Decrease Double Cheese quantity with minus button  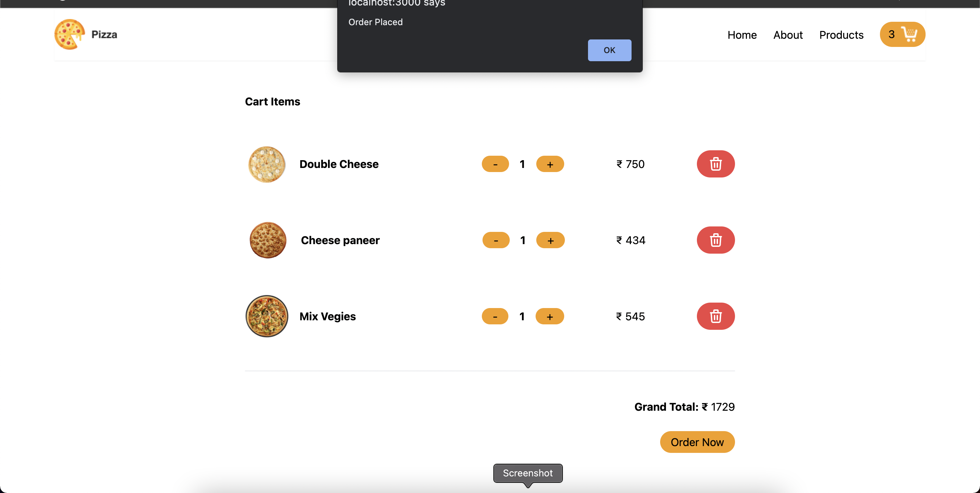[x=495, y=164]
